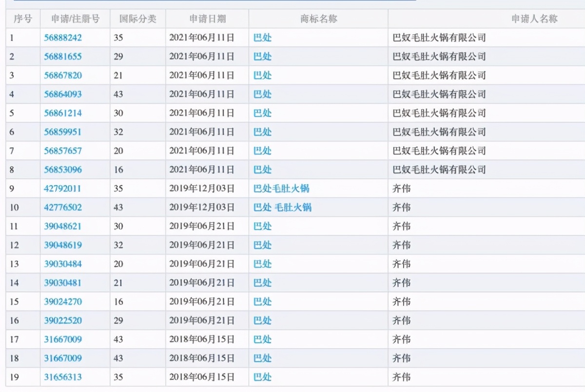Open the 巴处毛肚火锅 trademark link in row 9

tap(281, 188)
